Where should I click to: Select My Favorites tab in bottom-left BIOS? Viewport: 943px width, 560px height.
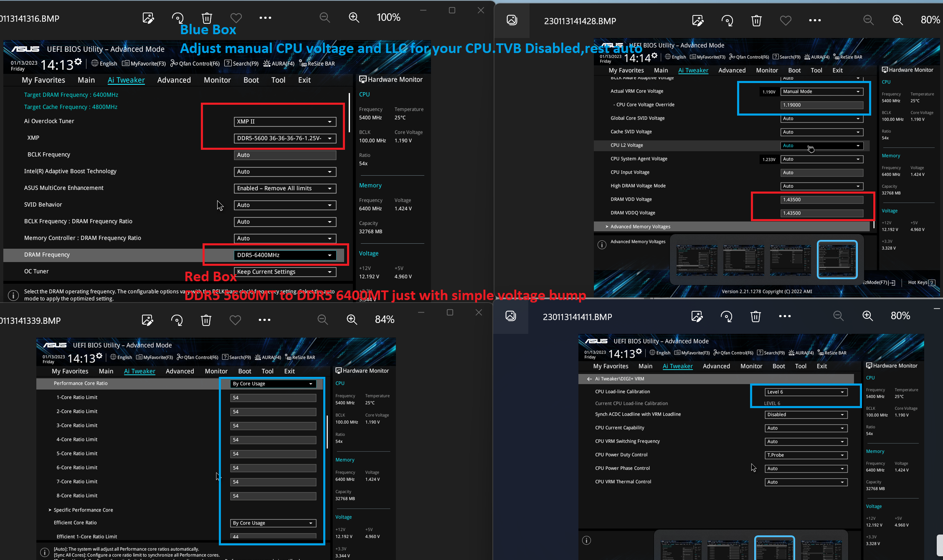[70, 371]
